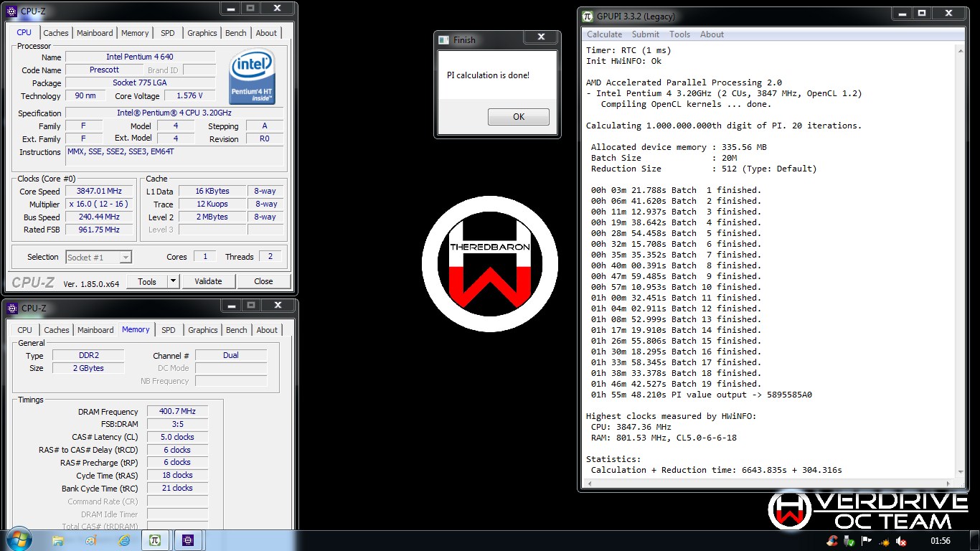This screenshot has width=980, height=551.
Task: Switch to GPUPI via its taskbar icon
Action: tap(154, 541)
